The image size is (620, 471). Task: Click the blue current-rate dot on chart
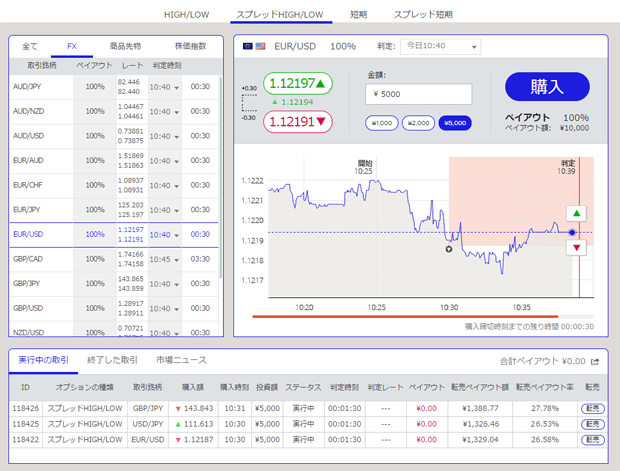[572, 233]
